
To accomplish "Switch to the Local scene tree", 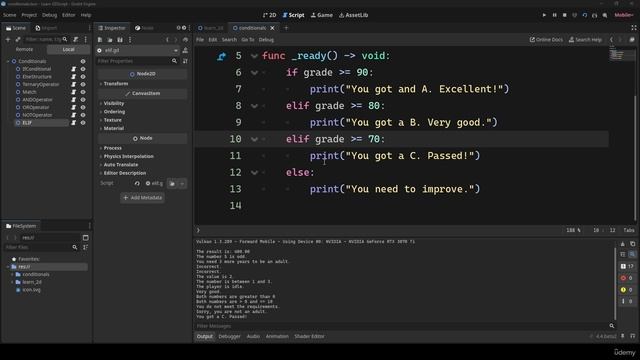I will [x=68, y=49].
